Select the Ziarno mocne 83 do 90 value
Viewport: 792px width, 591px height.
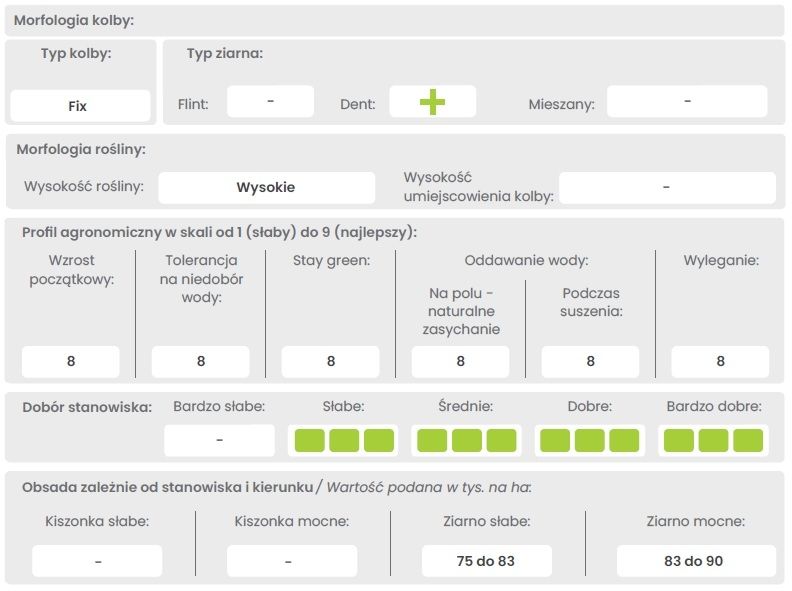694,561
